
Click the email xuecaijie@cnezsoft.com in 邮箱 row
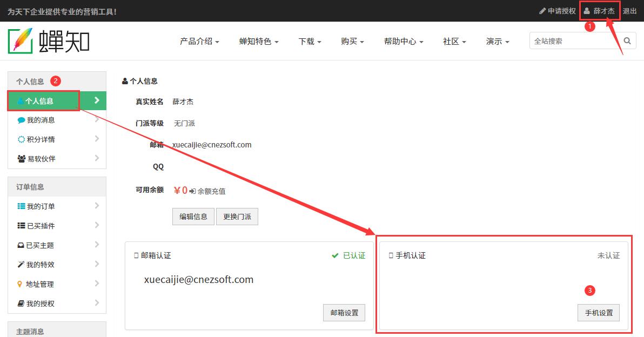(212, 145)
